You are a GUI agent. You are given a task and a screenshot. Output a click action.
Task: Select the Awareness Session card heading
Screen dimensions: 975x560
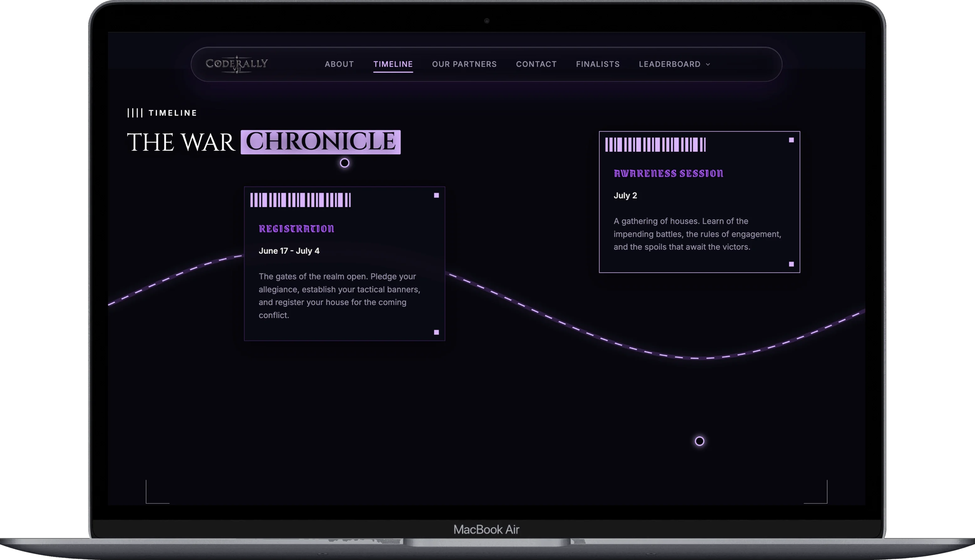(x=669, y=174)
